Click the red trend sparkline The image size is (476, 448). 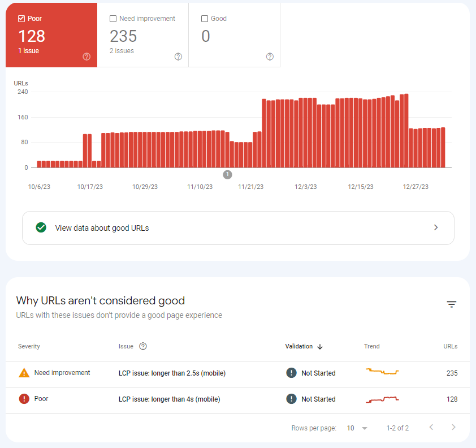coord(382,399)
